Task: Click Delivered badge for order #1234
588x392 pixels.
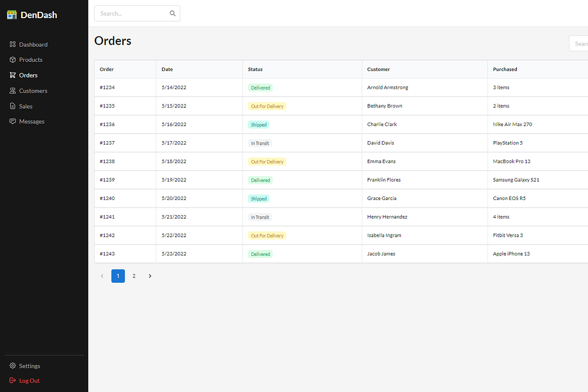Action: 261,88
